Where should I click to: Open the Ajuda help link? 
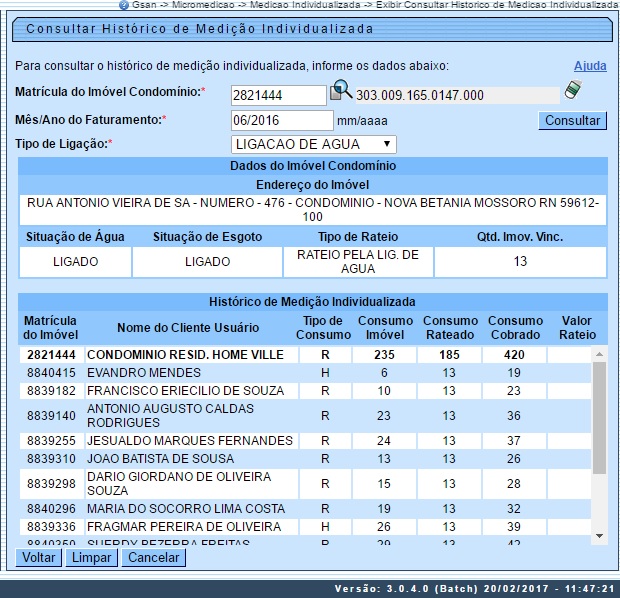590,66
